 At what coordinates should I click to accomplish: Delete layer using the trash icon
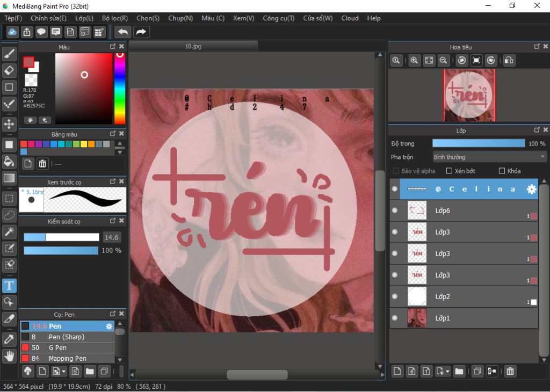click(x=510, y=371)
